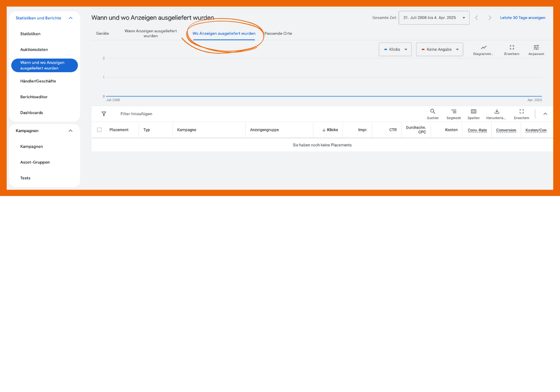Open the date range dropdown
Screen dimensions: 560x392
434,18
